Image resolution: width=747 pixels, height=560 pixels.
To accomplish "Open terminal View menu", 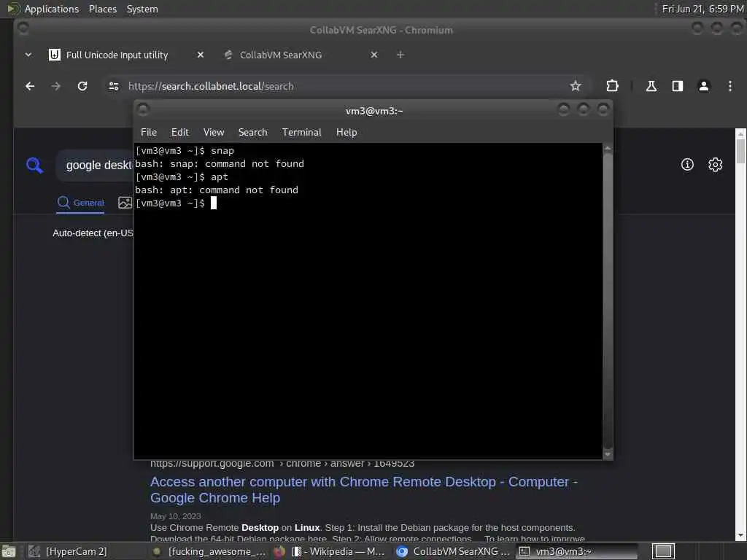I will [x=214, y=133].
